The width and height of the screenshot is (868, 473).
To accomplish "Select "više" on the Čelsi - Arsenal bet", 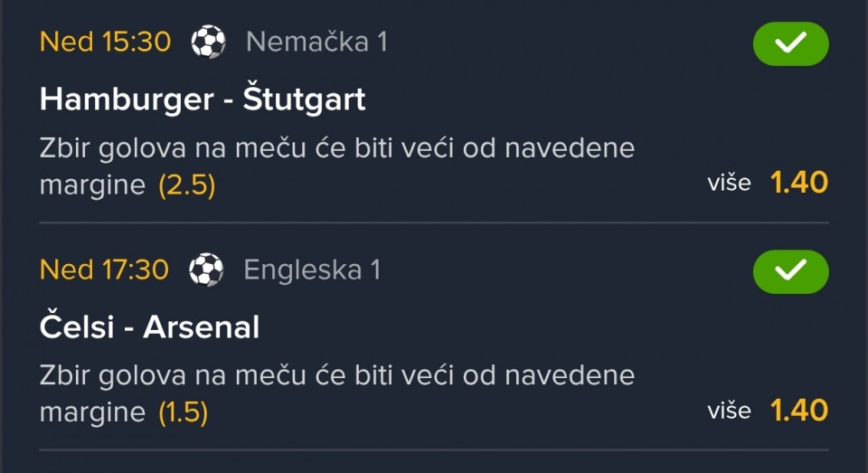I will 729,411.
